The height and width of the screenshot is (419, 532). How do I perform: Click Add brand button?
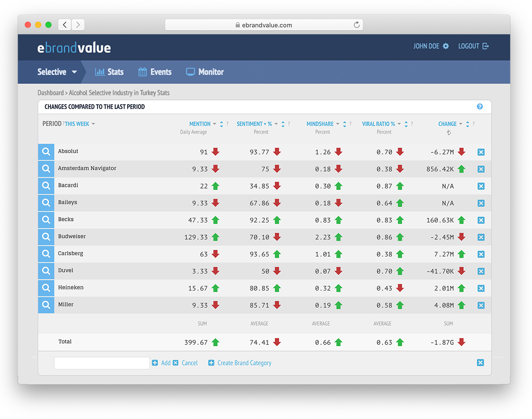point(161,363)
